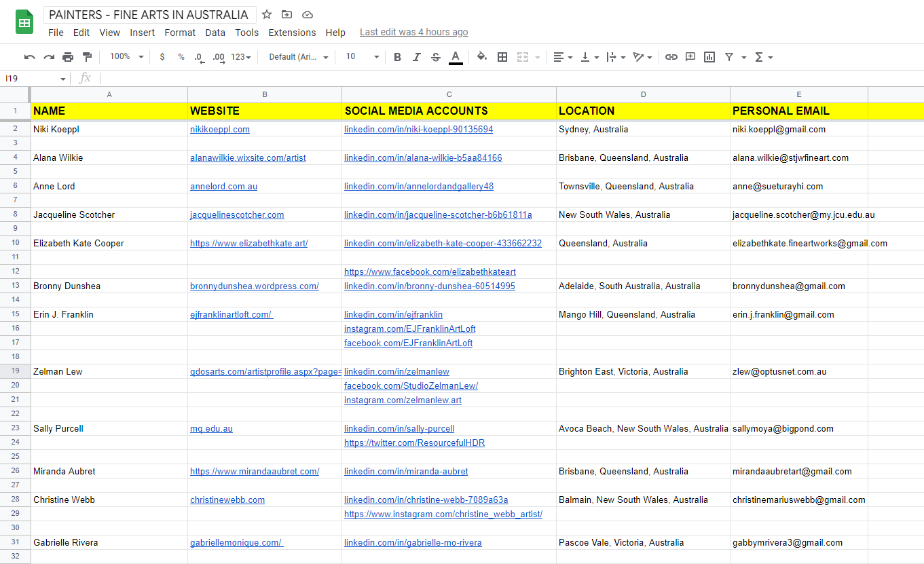Viewport: 924px width, 564px height.
Task: Undo the last action
Action: (x=30, y=57)
